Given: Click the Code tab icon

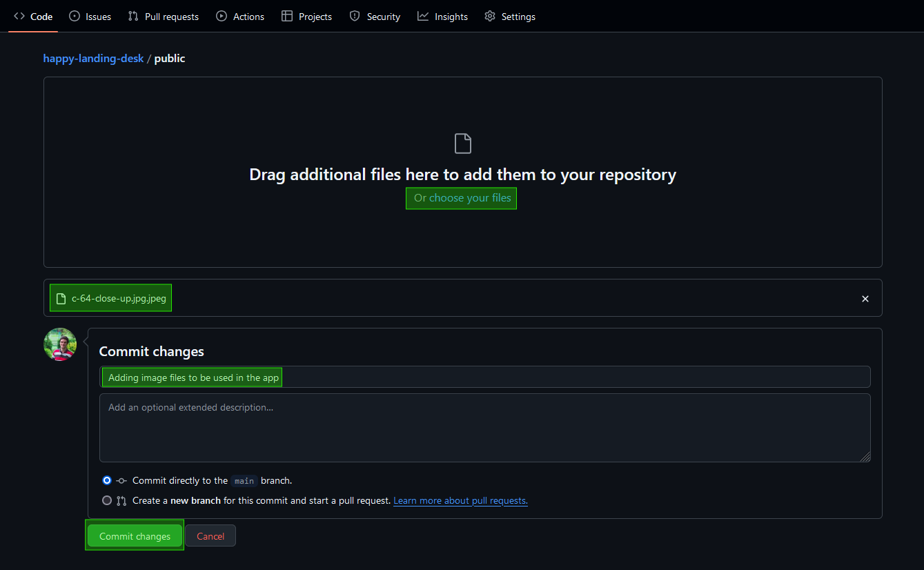Looking at the screenshot, I should 19,16.
